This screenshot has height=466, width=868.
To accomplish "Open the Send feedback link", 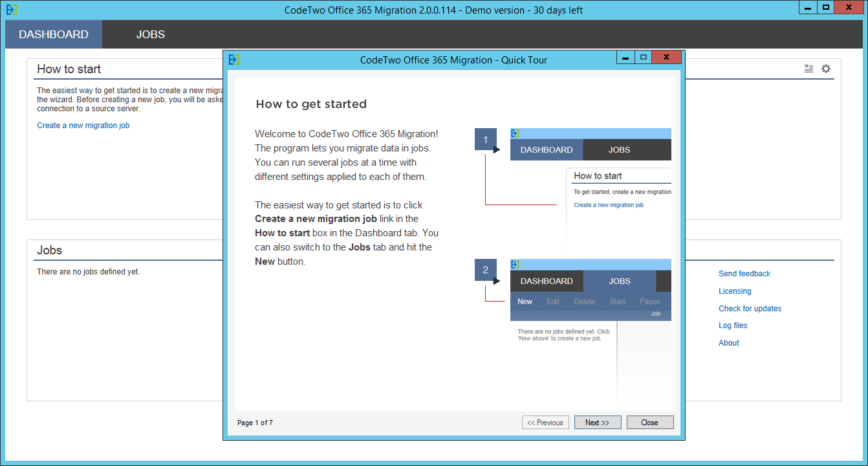I will click(744, 274).
